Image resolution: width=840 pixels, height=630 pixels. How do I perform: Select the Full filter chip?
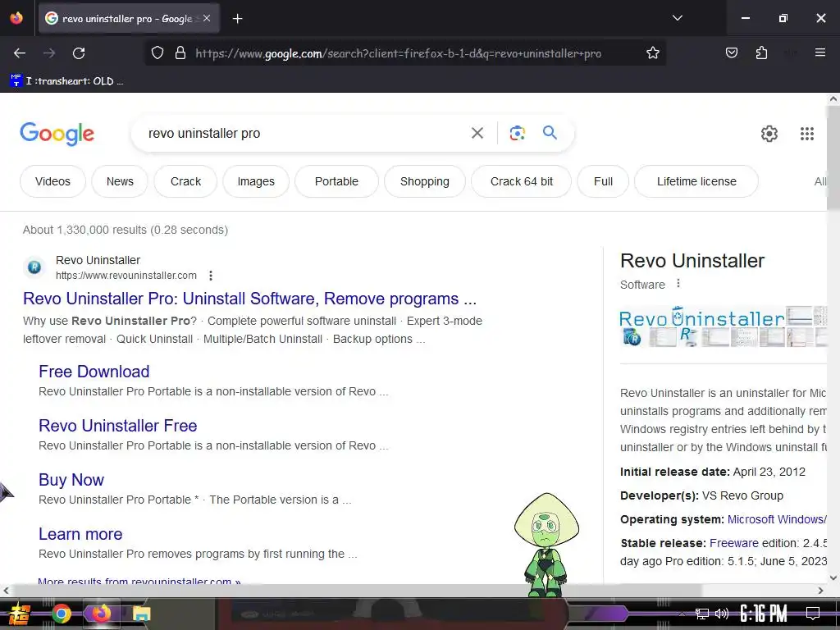(603, 181)
